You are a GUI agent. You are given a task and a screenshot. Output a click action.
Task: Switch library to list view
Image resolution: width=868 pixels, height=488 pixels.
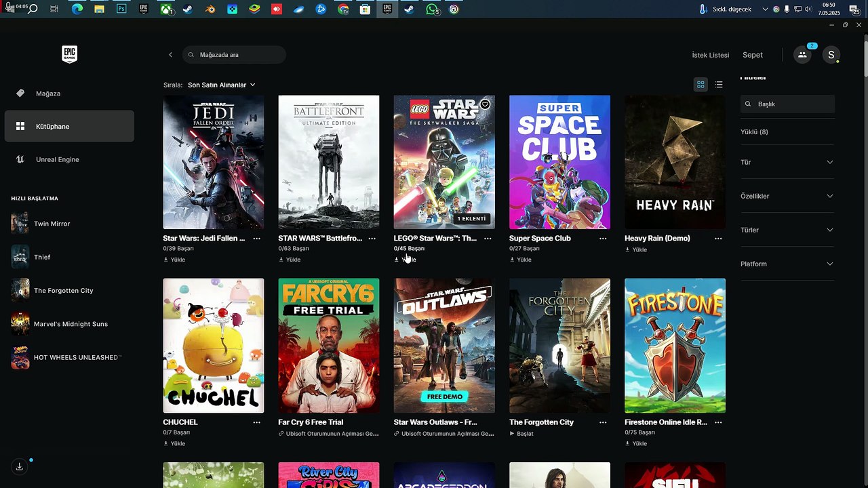click(719, 85)
